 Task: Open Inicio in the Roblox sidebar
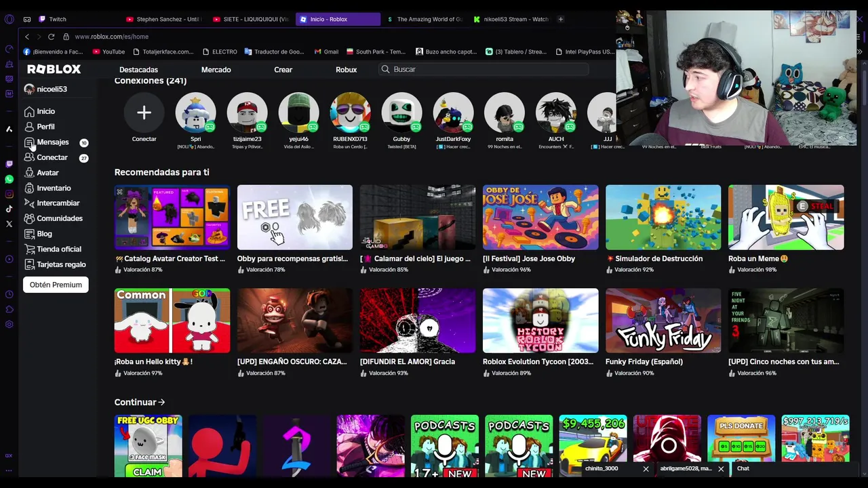coord(40,111)
